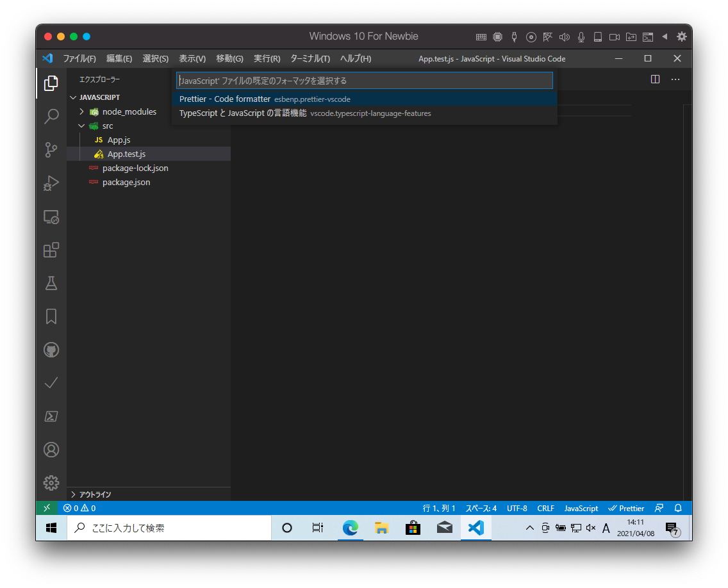Open the 表示(V) menu

tap(192, 58)
